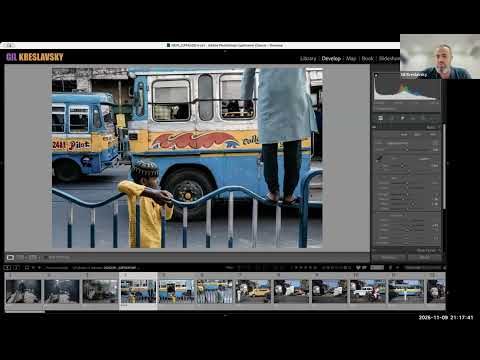This screenshot has width=480, height=360.
Task: Click the right panel scrollbar
Action: coord(444,167)
